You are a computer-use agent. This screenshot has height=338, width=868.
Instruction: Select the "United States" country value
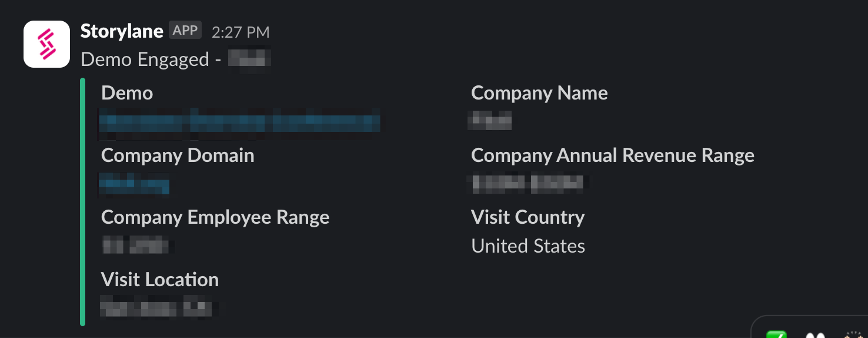[x=528, y=246]
